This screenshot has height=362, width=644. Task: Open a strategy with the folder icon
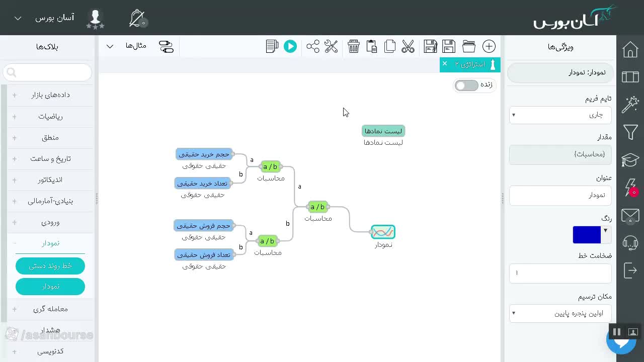[x=469, y=46]
